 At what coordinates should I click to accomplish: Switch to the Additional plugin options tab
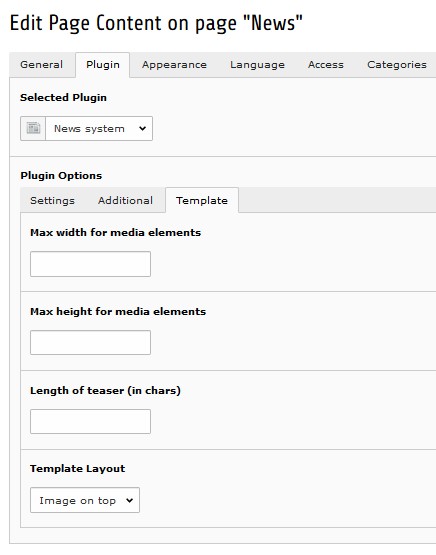(x=125, y=201)
